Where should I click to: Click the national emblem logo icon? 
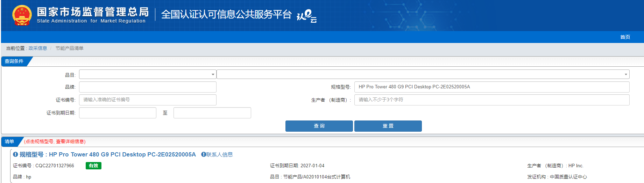[x=22, y=15]
